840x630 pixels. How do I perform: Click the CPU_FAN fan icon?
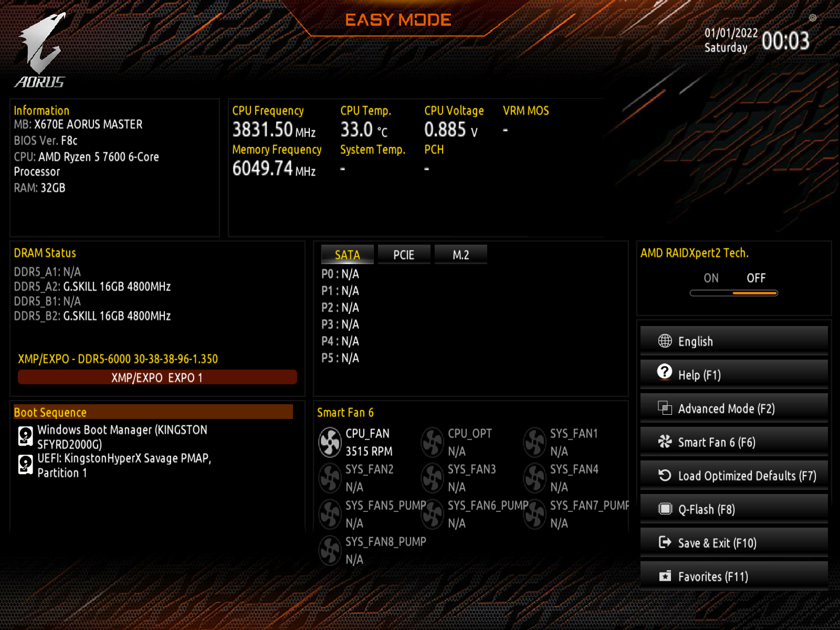tap(330, 443)
